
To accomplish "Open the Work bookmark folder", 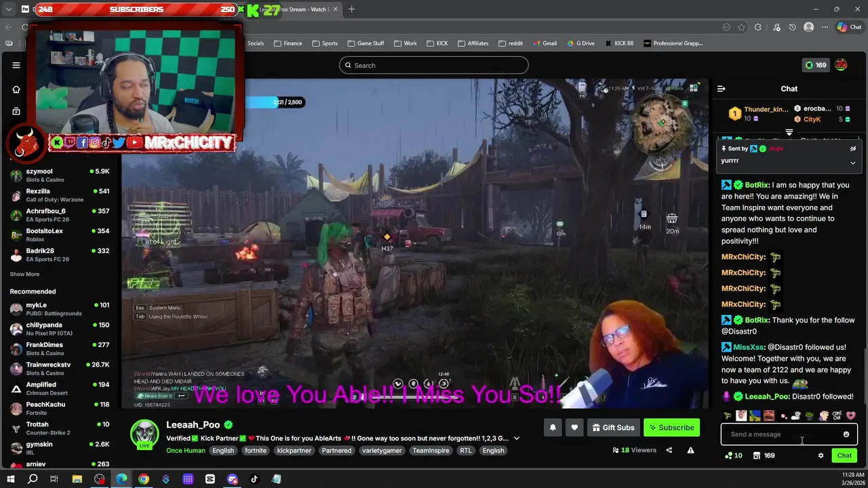I will [406, 43].
